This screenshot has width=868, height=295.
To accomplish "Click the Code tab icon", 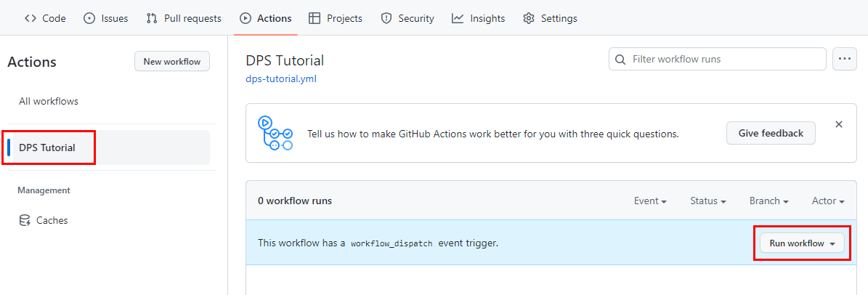I will click(31, 18).
